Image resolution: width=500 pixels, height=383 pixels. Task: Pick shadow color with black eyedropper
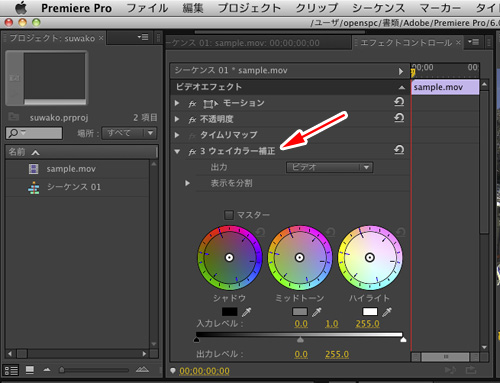(246, 312)
